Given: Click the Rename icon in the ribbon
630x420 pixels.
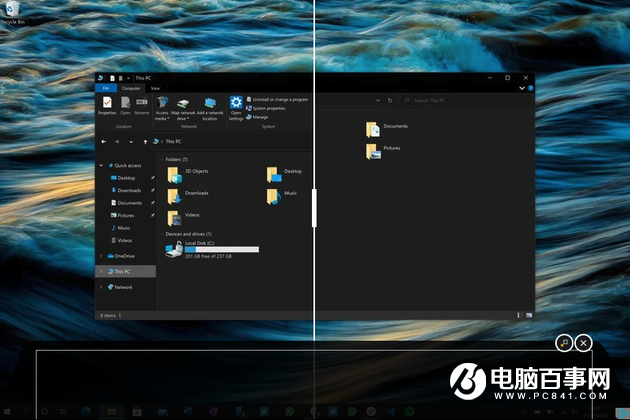Looking at the screenshot, I should (141, 106).
